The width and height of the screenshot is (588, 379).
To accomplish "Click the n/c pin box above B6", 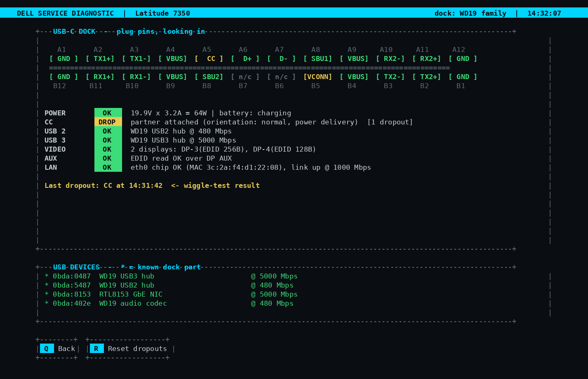I will tap(282, 77).
